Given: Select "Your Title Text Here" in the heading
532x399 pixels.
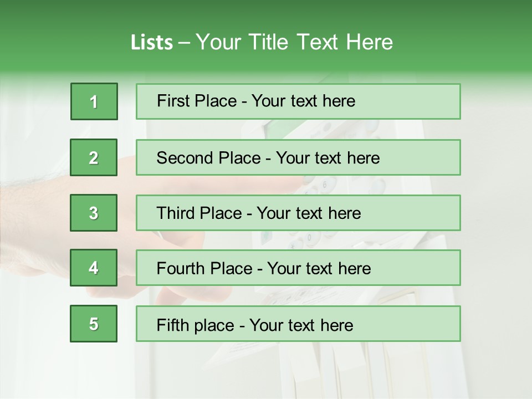Looking at the screenshot, I should pyautogui.click(x=294, y=42).
